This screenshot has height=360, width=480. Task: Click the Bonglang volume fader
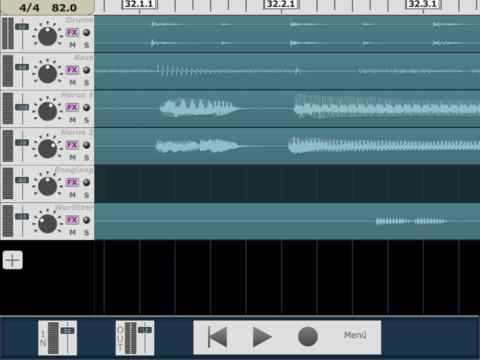pos(22,180)
